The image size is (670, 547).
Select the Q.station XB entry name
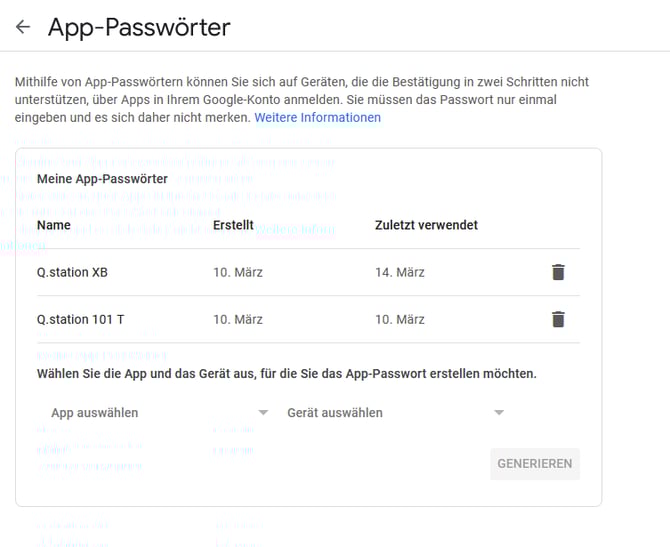pyautogui.click(x=72, y=272)
